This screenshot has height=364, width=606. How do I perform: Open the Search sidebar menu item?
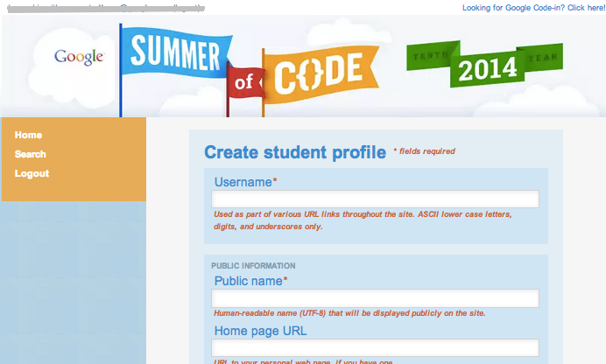pos(31,154)
